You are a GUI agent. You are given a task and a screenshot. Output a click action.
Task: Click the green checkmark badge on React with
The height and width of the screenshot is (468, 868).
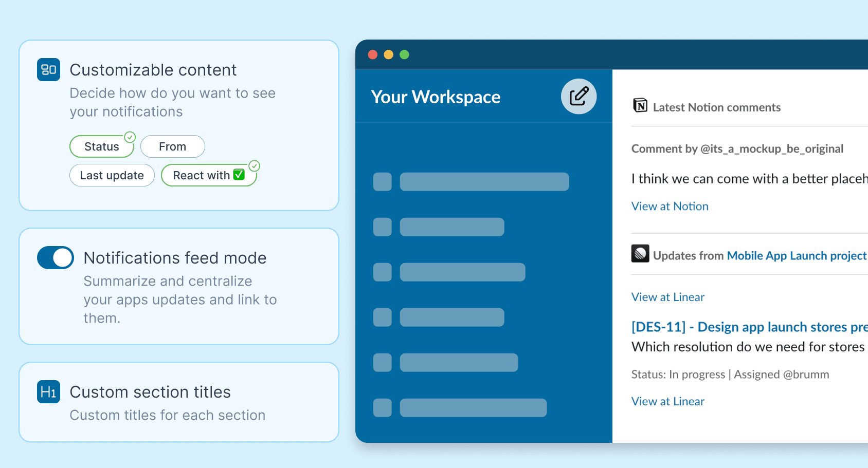[x=254, y=166]
